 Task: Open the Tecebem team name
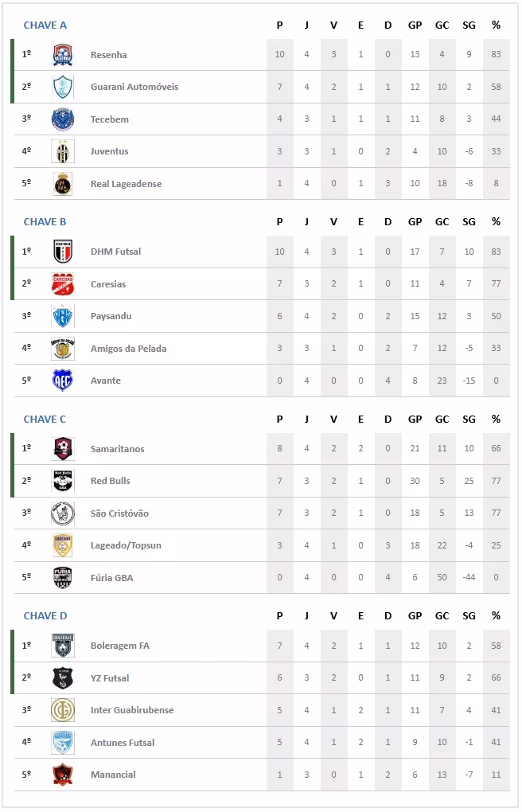coord(110,119)
